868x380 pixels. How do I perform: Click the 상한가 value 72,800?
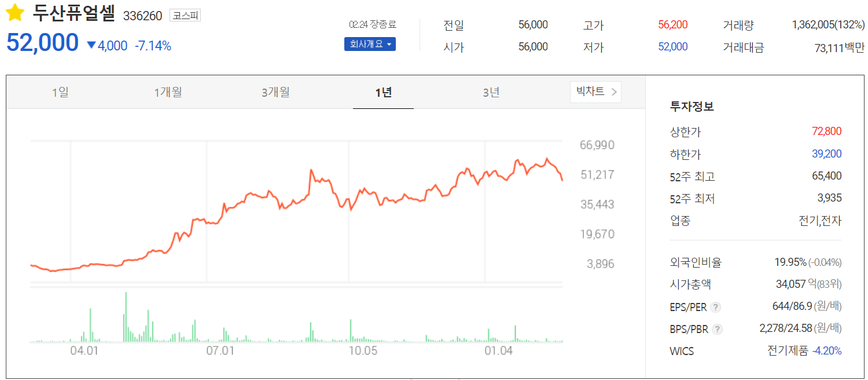click(827, 131)
